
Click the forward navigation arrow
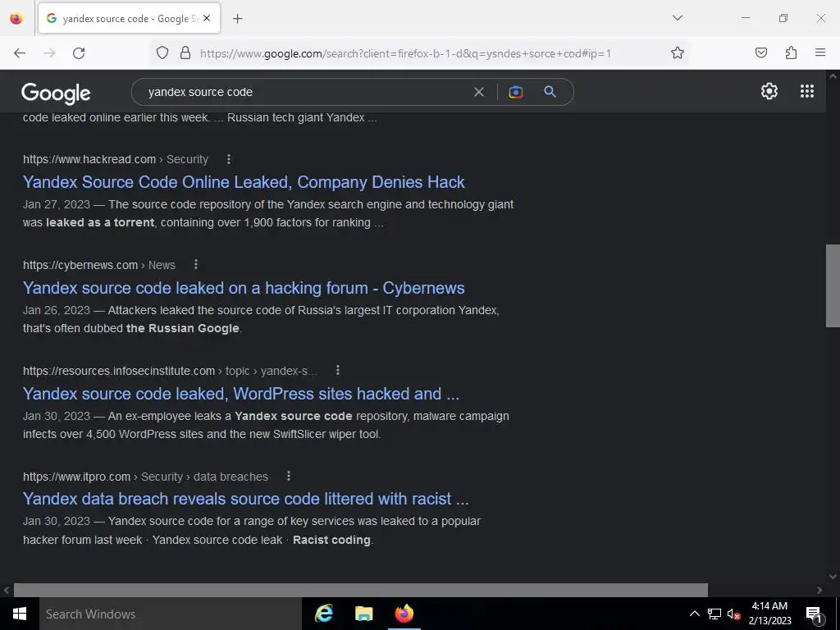coord(49,53)
